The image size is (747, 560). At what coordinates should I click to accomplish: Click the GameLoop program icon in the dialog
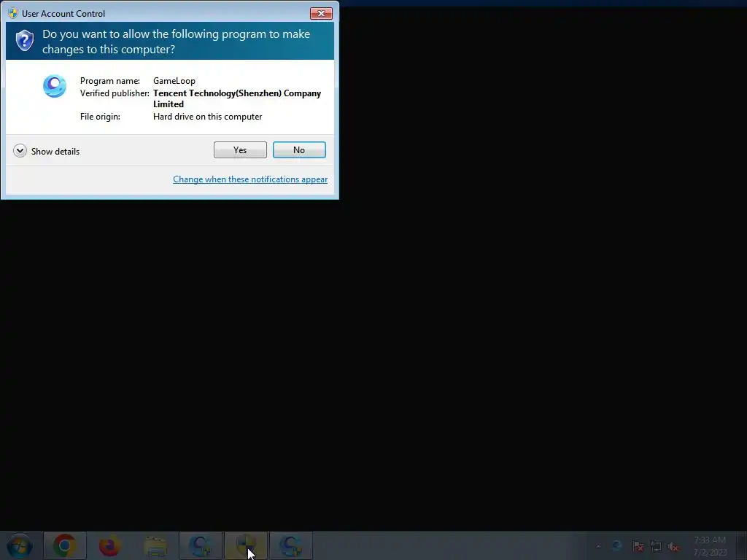pos(54,86)
